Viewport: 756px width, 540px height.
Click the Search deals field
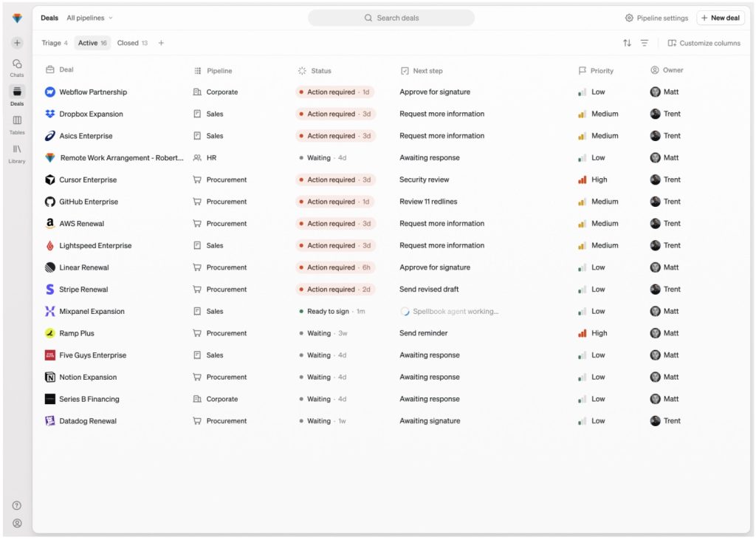[x=391, y=18]
